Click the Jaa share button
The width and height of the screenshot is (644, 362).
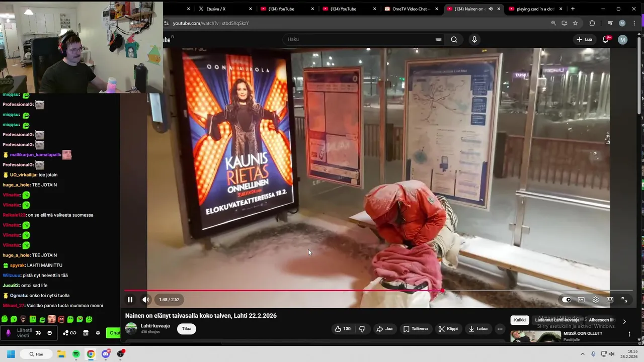tap(384, 329)
